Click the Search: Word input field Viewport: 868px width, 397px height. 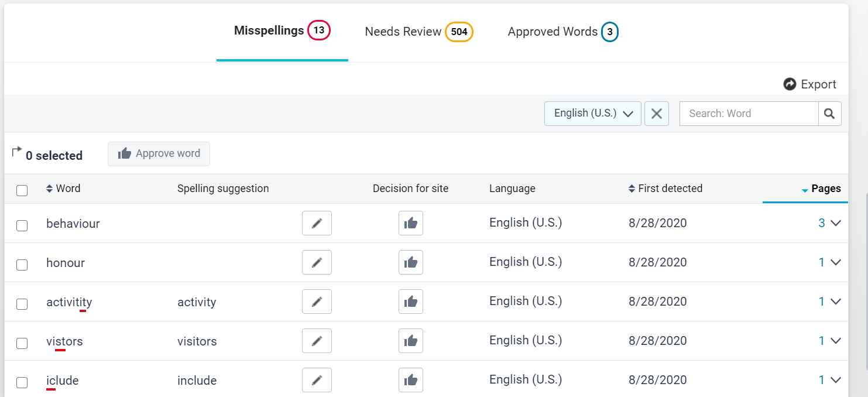[748, 114]
